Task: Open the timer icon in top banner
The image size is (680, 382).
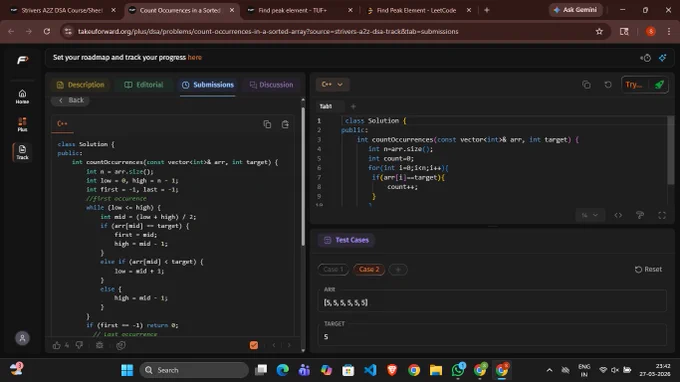Action: pyautogui.click(x=645, y=58)
